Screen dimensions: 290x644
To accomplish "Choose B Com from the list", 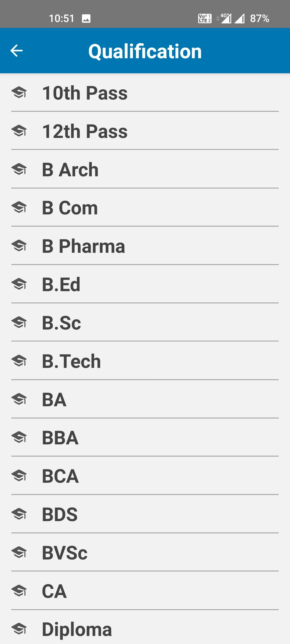I will coord(145,208).
